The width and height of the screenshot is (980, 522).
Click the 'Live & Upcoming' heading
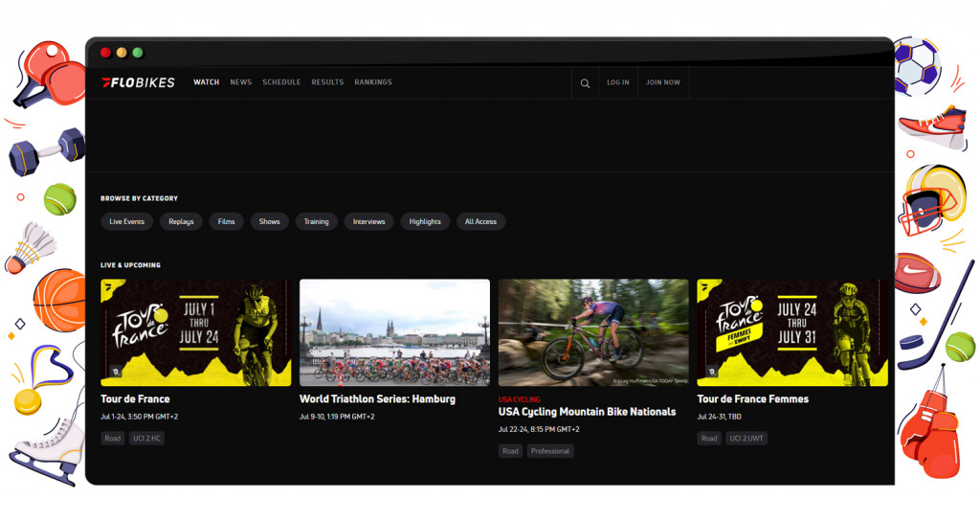(130, 265)
